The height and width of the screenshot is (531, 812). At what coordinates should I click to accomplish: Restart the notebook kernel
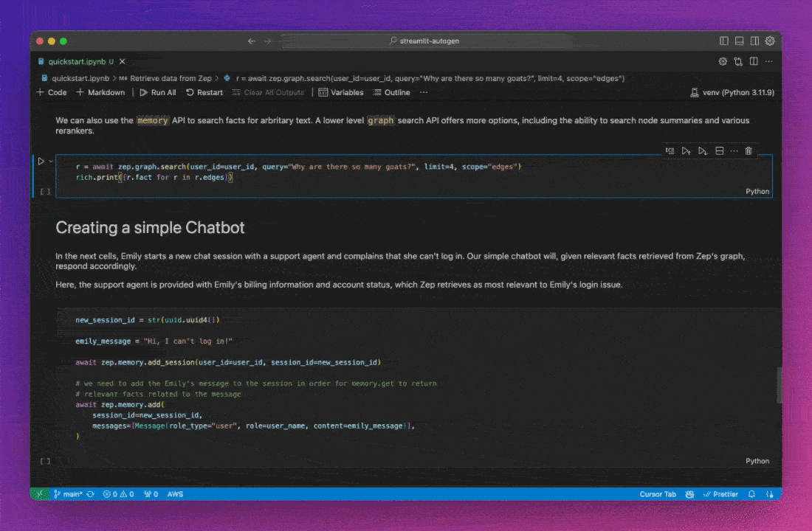(x=204, y=93)
